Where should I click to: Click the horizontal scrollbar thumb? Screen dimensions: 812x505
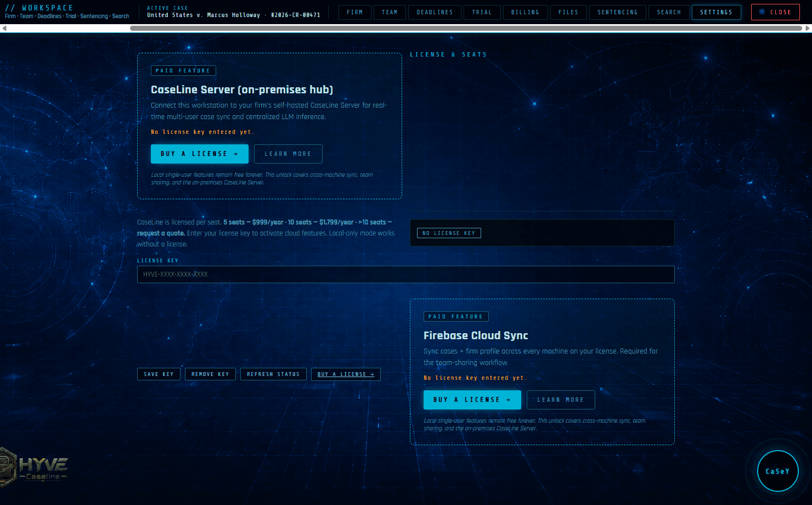coord(466,28)
